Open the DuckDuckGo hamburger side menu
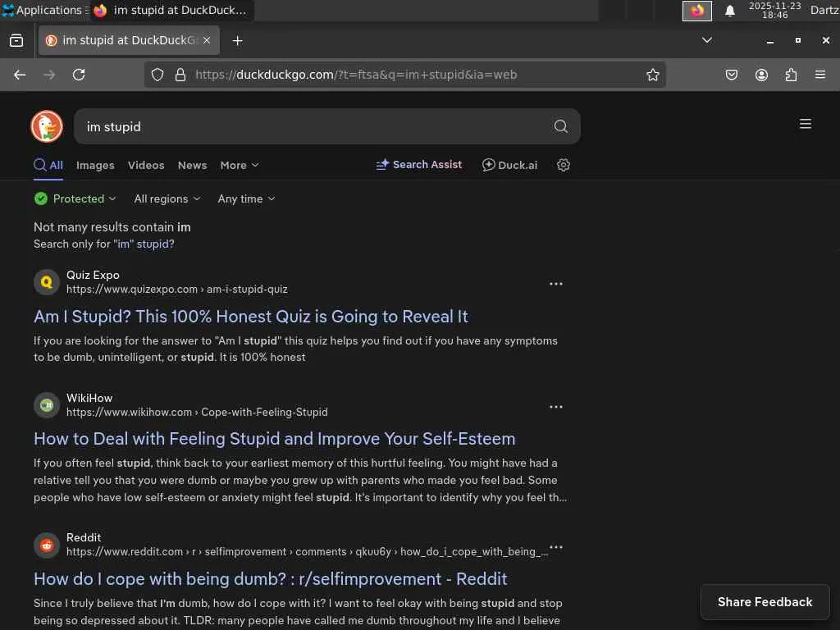The width and height of the screenshot is (840, 630). click(805, 125)
